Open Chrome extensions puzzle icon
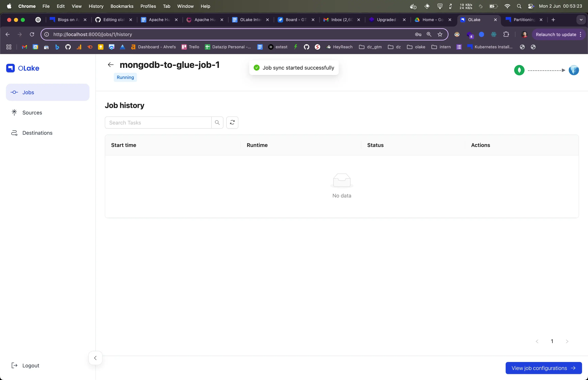 (x=506, y=35)
